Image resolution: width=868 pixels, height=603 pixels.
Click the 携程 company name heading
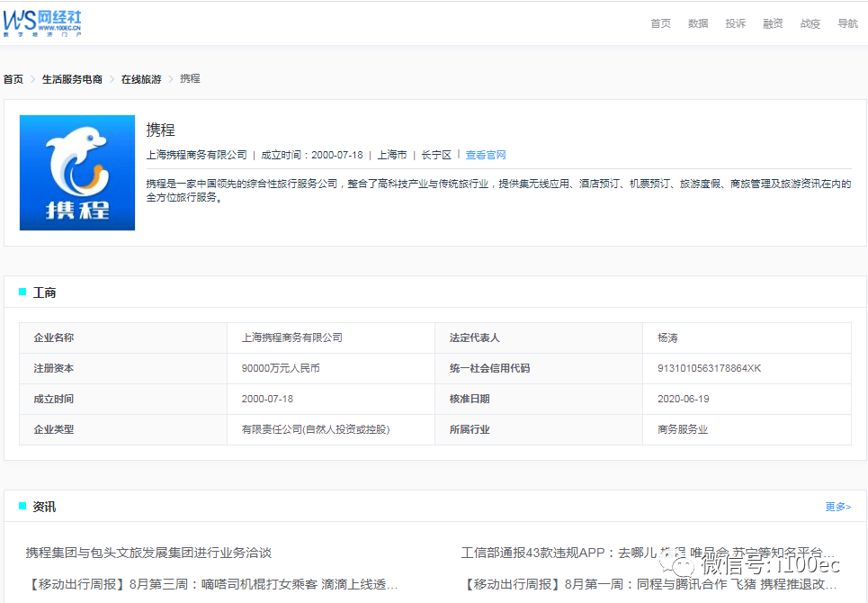click(x=161, y=130)
